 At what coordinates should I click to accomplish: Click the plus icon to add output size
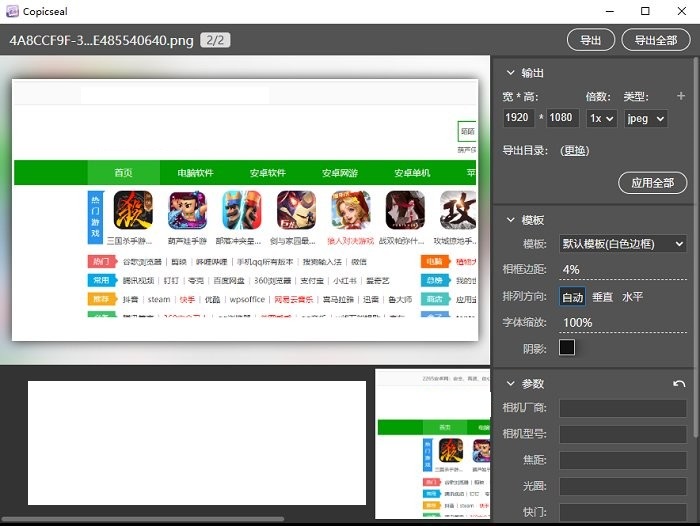click(681, 97)
